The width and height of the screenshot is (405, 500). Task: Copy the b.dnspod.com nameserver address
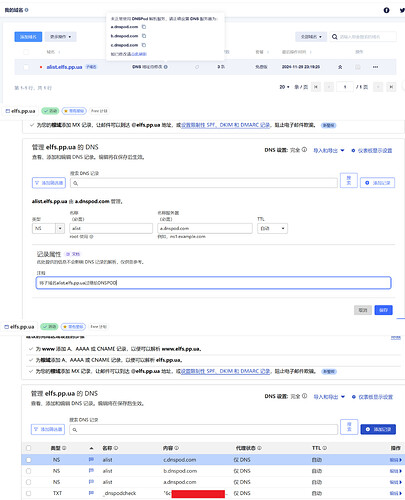tap(144, 36)
